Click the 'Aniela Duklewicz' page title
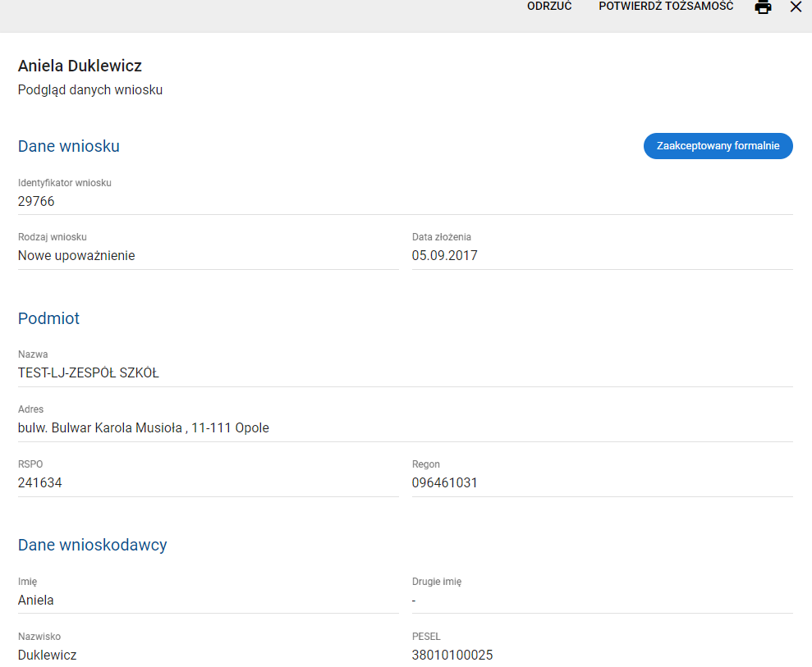Screen dimensions: 812x667 pos(80,66)
